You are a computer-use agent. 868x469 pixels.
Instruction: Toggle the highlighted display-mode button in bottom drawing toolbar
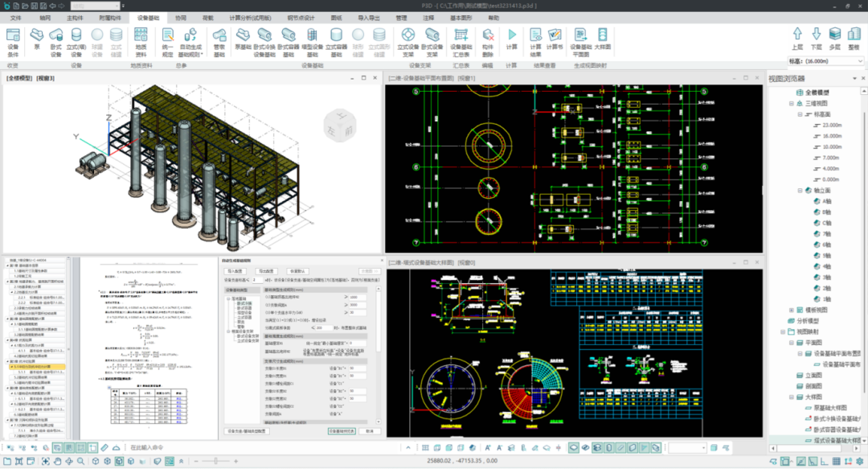574,447
